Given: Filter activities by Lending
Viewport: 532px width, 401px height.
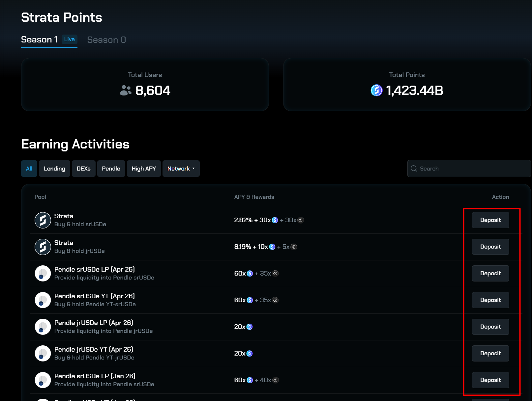Looking at the screenshot, I should pyautogui.click(x=54, y=169).
